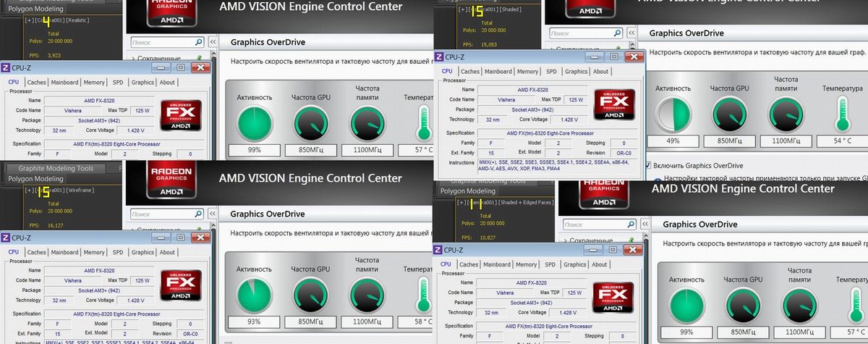
Task: Click GPU clock gauge next to 49% activity
Action: coord(731,114)
